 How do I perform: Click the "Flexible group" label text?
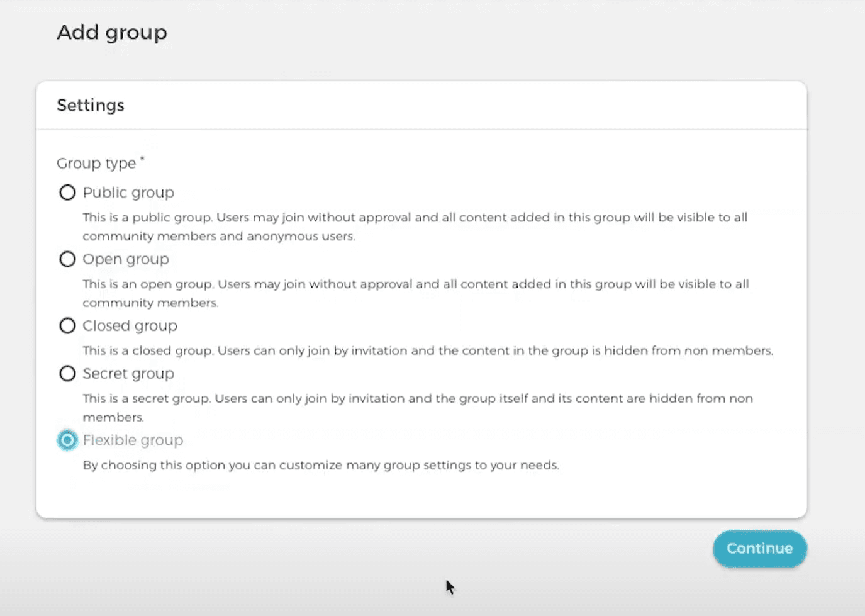point(133,440)
